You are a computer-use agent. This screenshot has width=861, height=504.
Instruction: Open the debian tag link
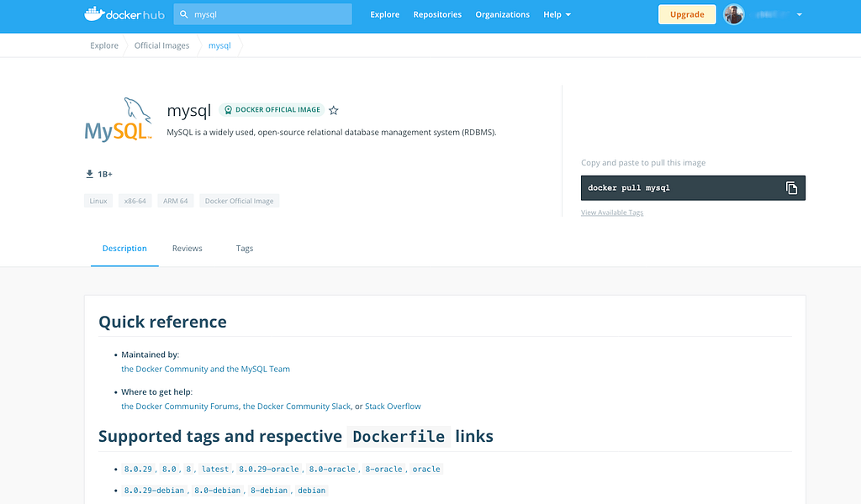tap(311, 491)
